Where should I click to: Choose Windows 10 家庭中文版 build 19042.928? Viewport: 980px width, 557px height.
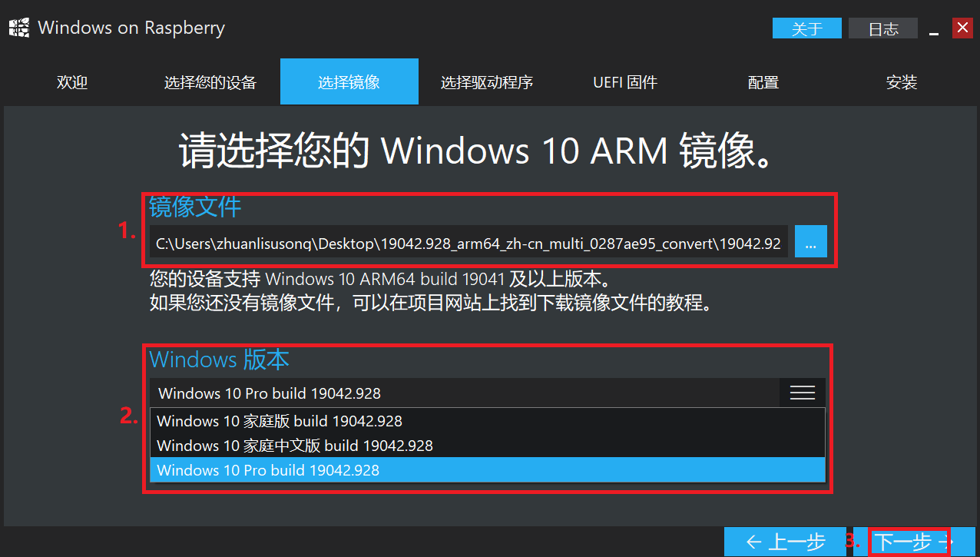(488, 446)
